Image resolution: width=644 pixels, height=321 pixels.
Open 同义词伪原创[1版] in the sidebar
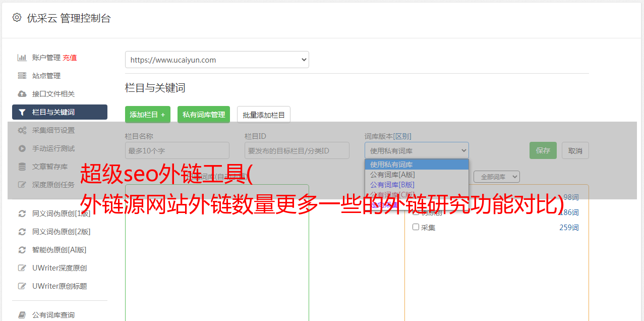coord(62,213)
